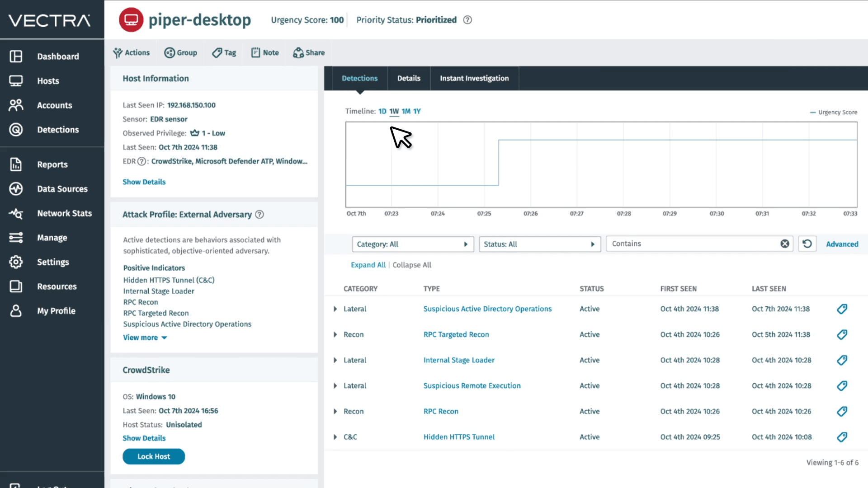Open the Reports section
868x488 pixels.
click(x=52, y=164)
